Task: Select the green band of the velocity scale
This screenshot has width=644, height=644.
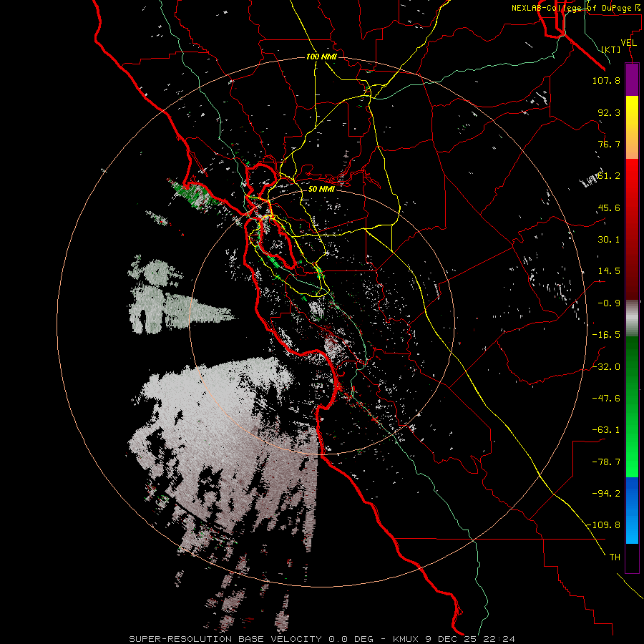Action: pos(632,406)
